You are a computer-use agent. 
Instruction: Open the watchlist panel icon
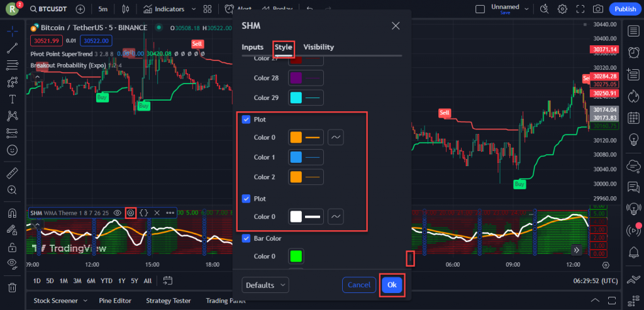(x=633, y=31)
